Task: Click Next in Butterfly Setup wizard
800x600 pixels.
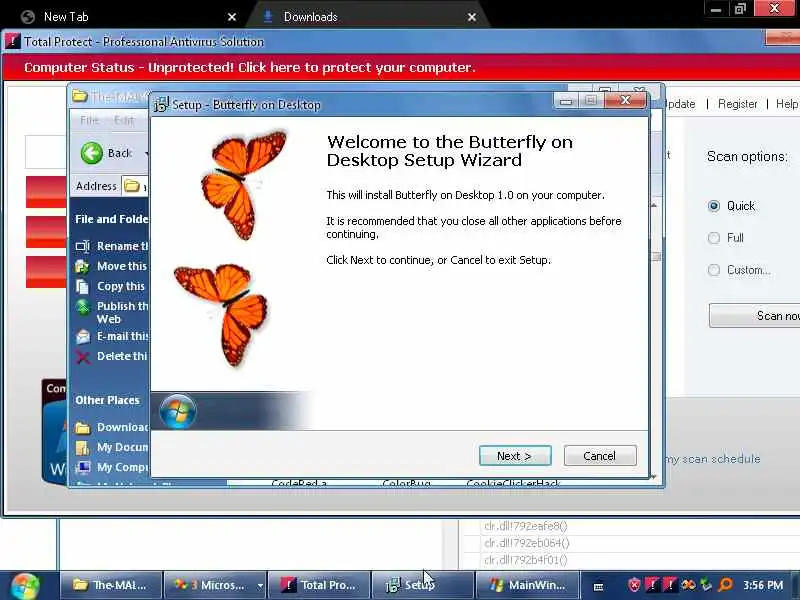Action: pos(515,456)
